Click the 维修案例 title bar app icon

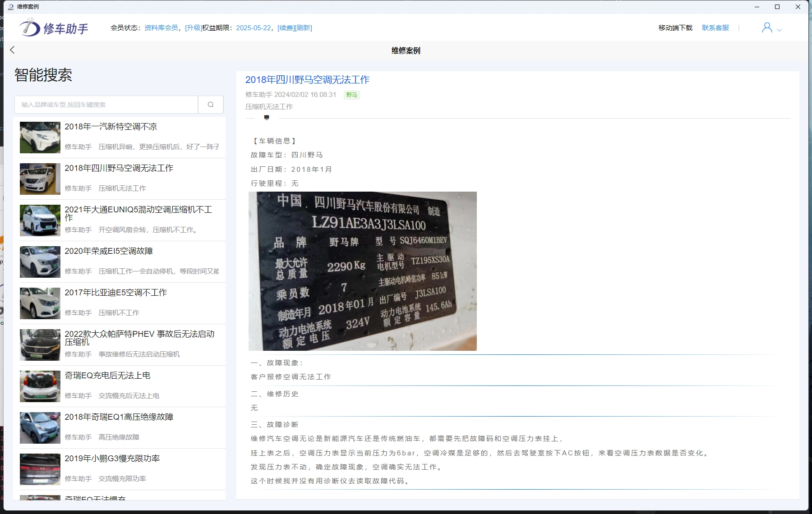pyautogui.click(x=11, y=7)
